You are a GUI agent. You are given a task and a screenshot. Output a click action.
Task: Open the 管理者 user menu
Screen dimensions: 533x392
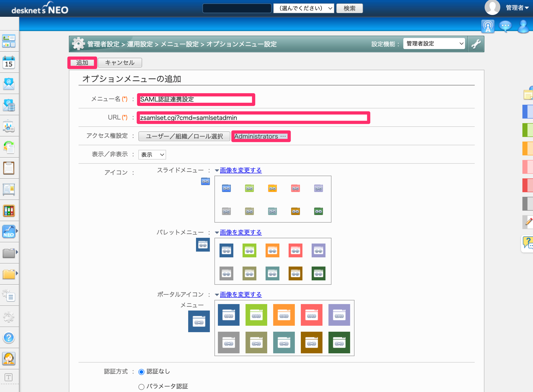click(x=517, y=8)
